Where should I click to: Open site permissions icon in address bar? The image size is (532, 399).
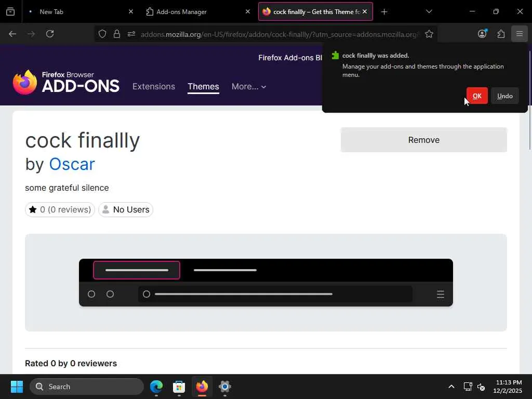pyautogui.click(x=131, y=34)
